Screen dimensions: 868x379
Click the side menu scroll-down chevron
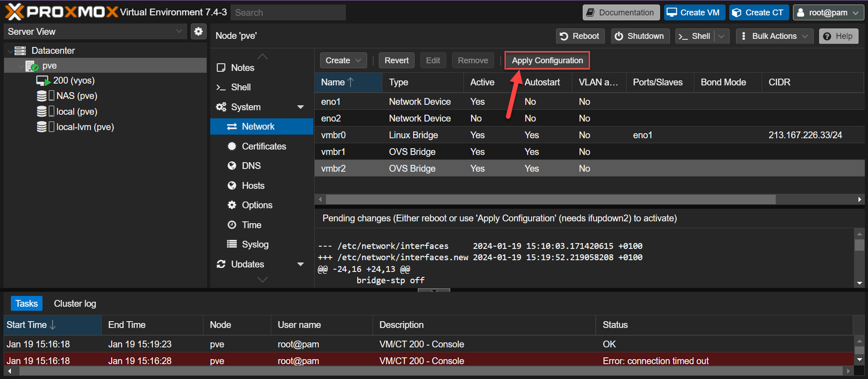click(x=262, y=280)
